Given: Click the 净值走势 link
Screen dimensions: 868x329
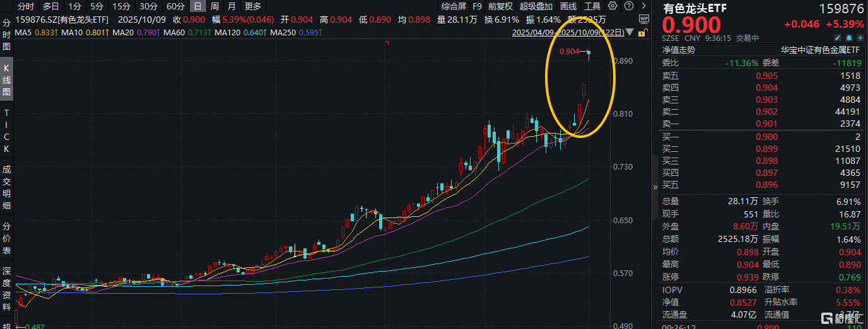Looking at the screenshot, I should [x=678, y=50].
